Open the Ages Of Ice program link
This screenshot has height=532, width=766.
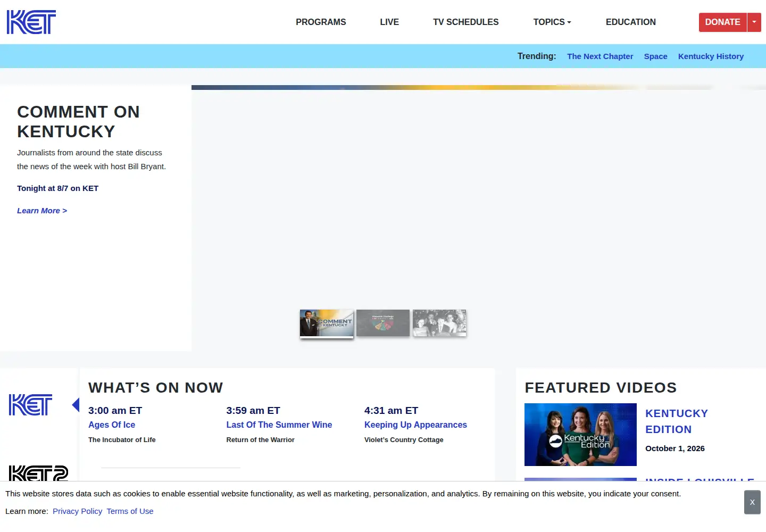pyautogui.click(x=112, y=425)
